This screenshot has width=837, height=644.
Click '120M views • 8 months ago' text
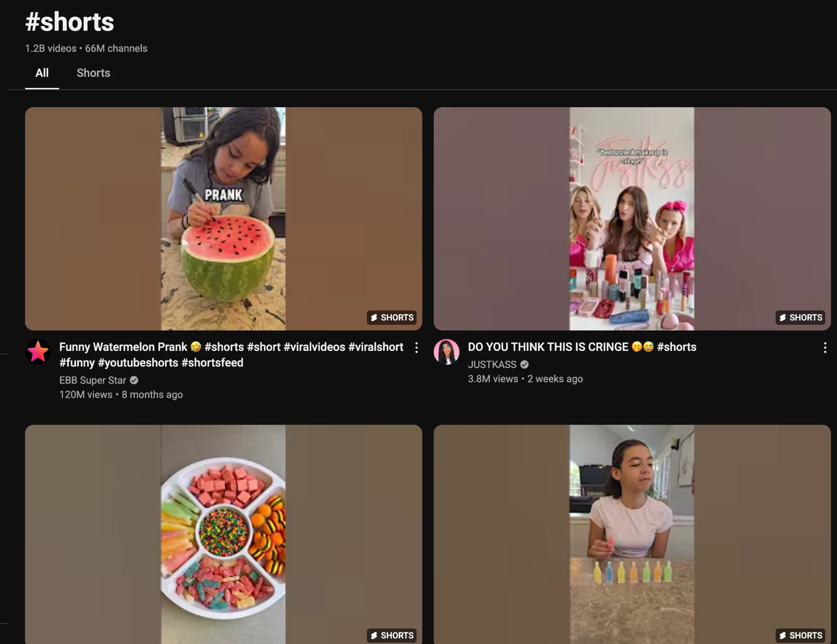point(121,395)
